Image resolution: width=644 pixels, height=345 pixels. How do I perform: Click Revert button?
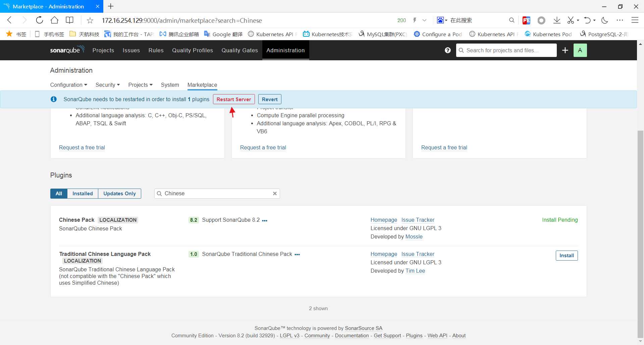pyautogui.click(x=270, y=99)
